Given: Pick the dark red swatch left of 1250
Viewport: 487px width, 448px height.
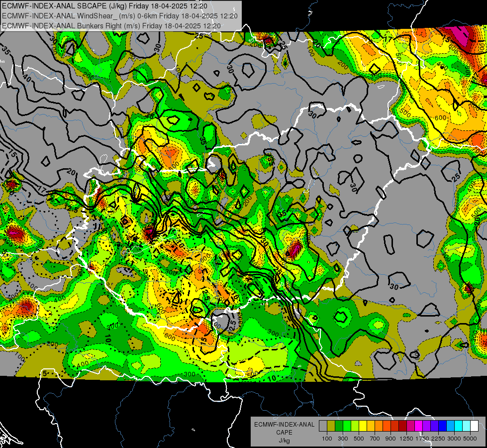Looking at the screenshot, I should pos(403,426).
